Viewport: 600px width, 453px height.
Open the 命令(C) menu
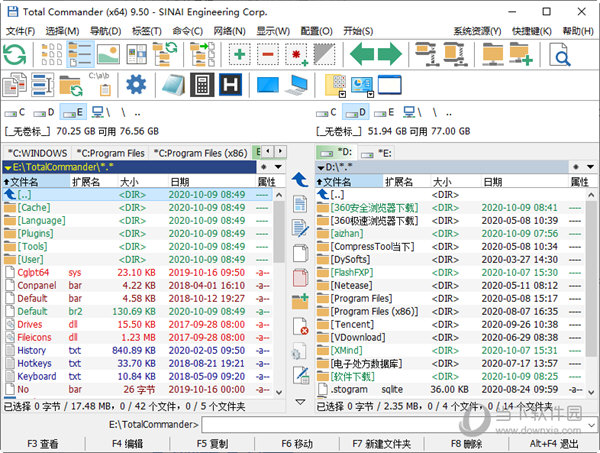coord(188,31)
